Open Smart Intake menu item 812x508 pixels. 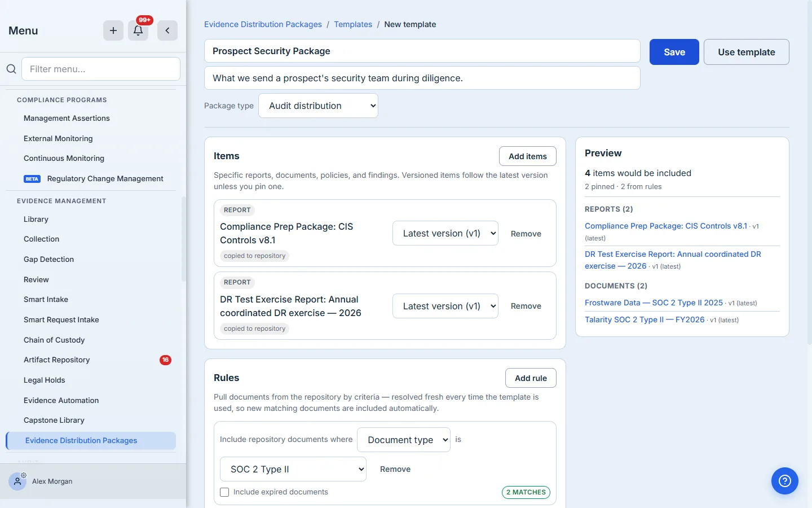[x=46, y=300]
